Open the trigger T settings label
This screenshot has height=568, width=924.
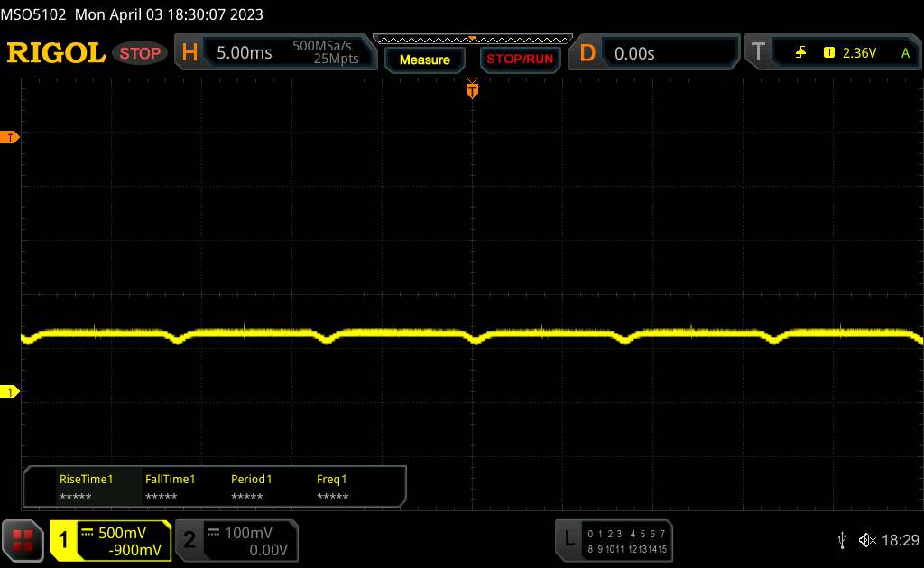(x=758, y=52)
